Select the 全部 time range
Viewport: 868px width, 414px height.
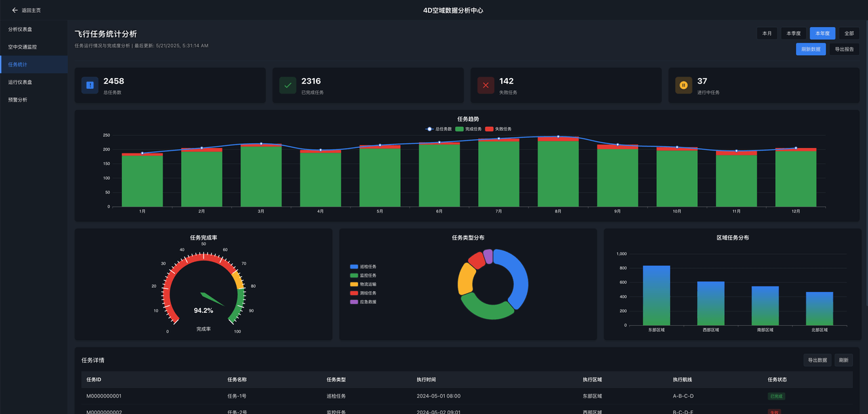(849, 33)
